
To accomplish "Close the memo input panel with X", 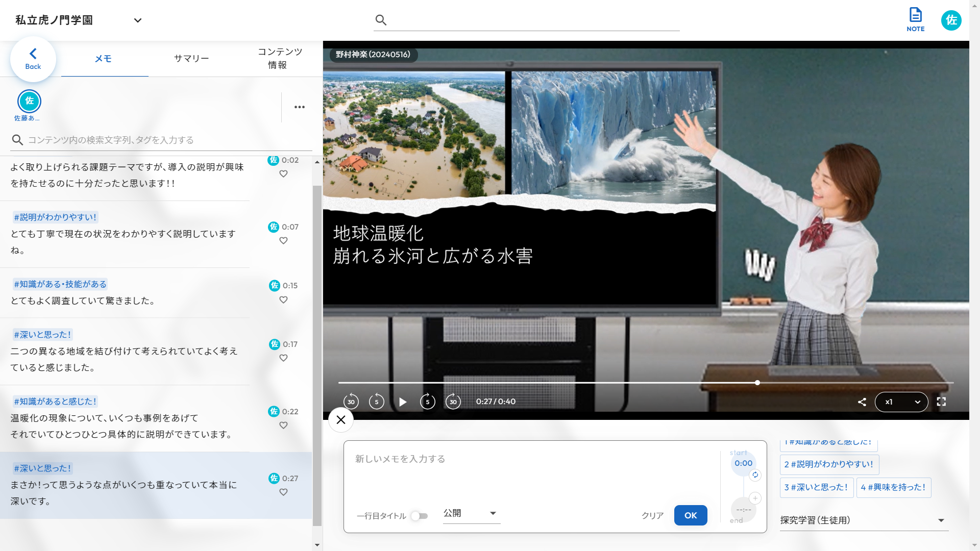I will click(341, 420).
